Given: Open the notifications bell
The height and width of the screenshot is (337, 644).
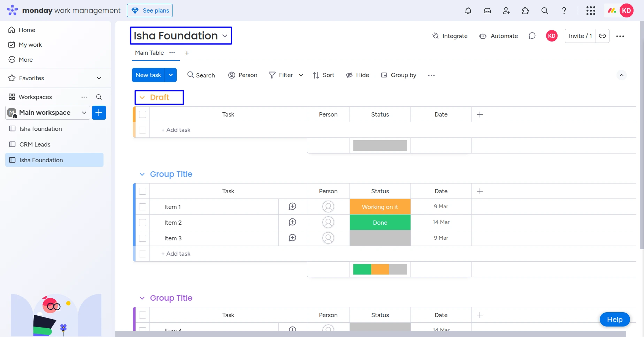Looking at the screenshot, I should pyautogui.click(x=468, y=11).
